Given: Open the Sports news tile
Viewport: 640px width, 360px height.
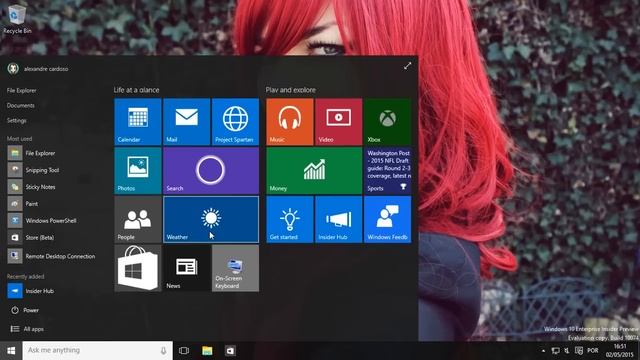Looking at the screenshot, I should (387, 171).
